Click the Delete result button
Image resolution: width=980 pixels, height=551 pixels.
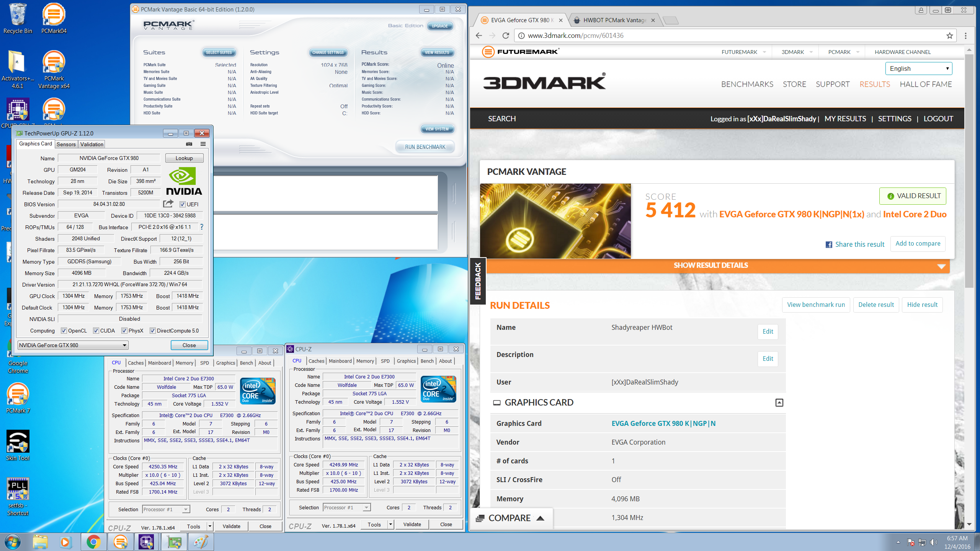(x=876, y=305)
